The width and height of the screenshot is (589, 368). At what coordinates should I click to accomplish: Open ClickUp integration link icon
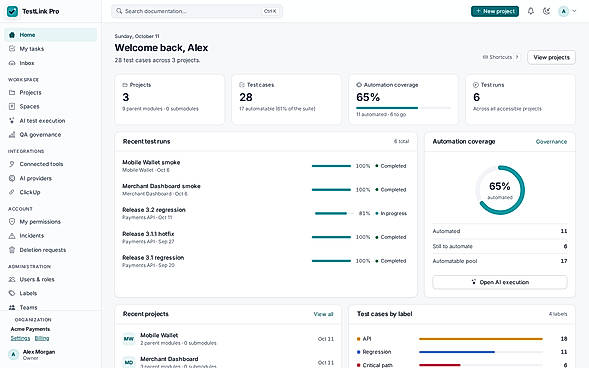[12, 192]
